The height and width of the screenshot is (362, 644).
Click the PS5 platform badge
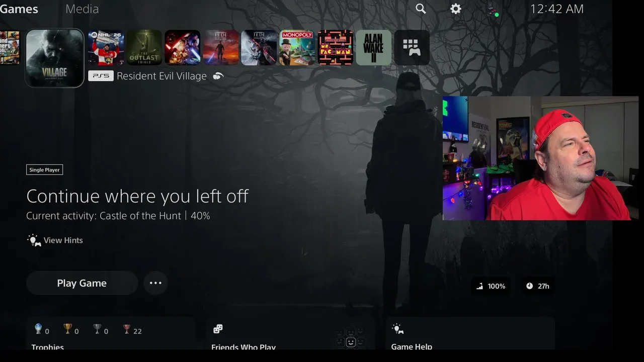(x=100, y=76)
